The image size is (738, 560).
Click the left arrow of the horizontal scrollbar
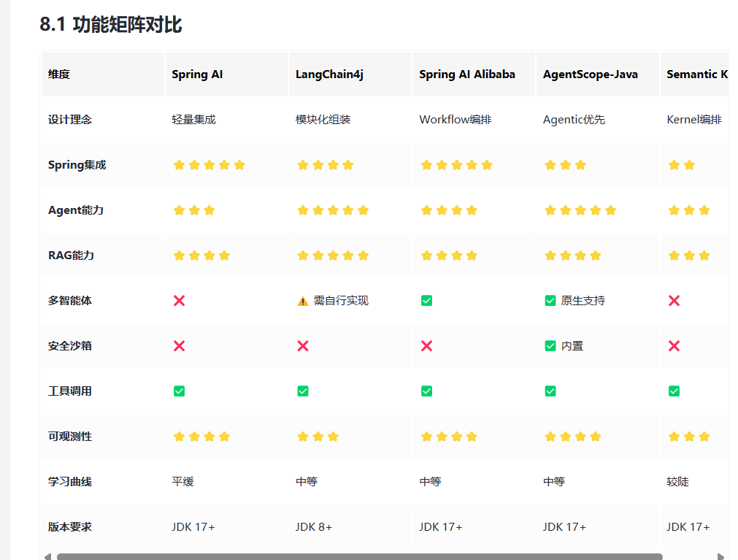[47, 556]
